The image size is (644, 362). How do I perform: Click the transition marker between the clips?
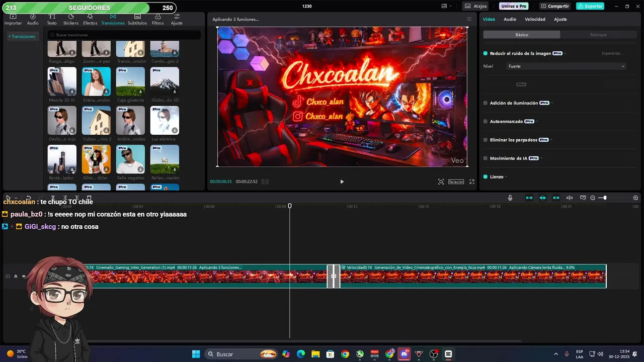coord(334,276)
